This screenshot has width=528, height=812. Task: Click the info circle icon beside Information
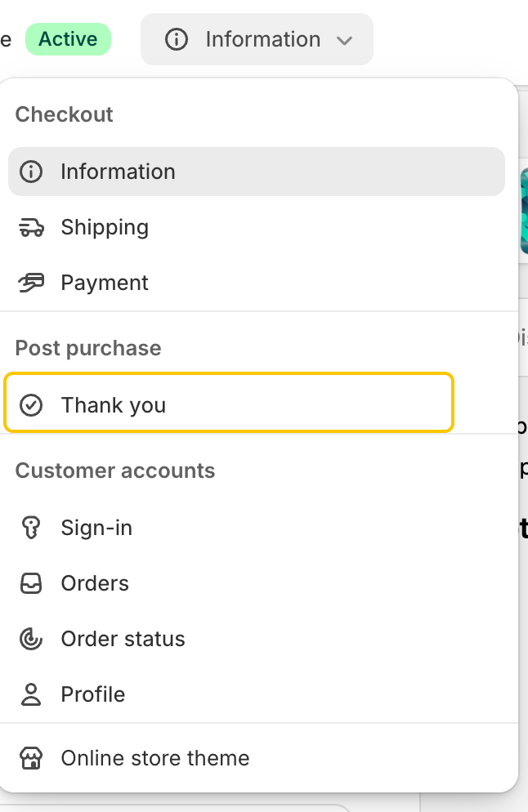click(x=31, y=172)
